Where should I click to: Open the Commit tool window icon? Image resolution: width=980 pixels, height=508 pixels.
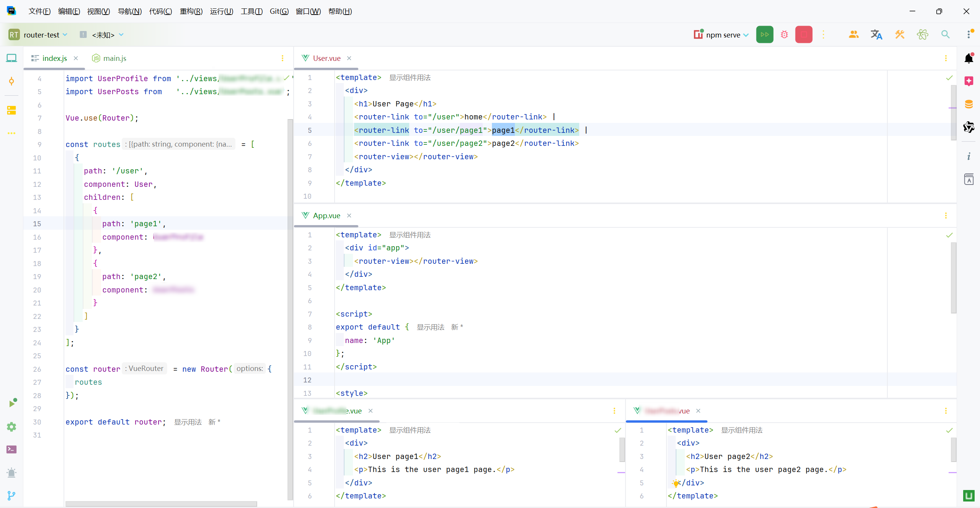(11, 81)
